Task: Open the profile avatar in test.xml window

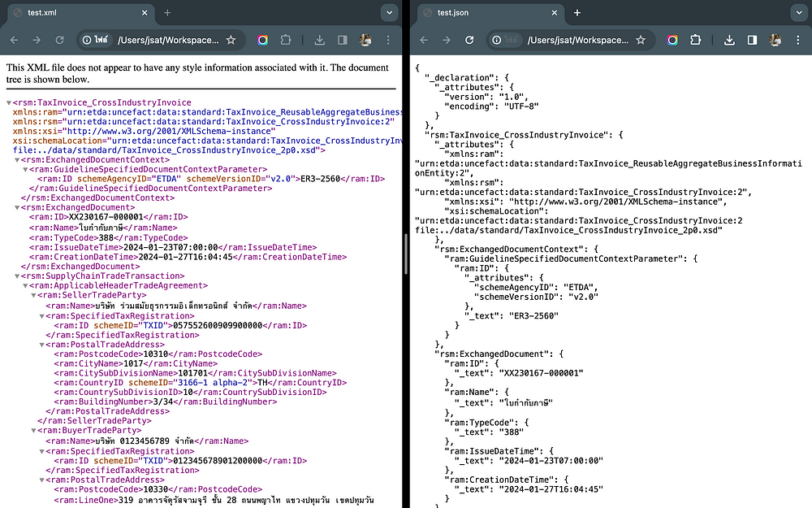Action: point(365,40)
